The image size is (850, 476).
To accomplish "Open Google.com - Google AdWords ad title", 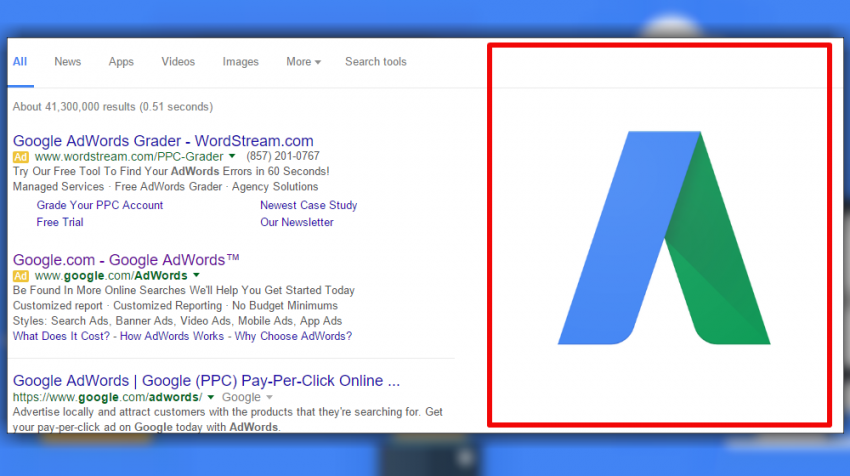I will pos(126,260).
